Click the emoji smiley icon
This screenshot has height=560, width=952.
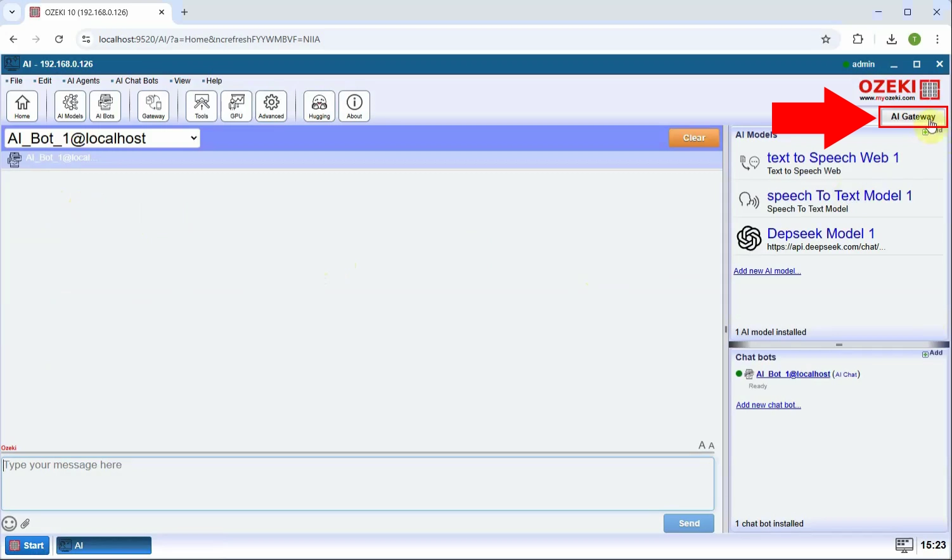[x=9, y=524]
